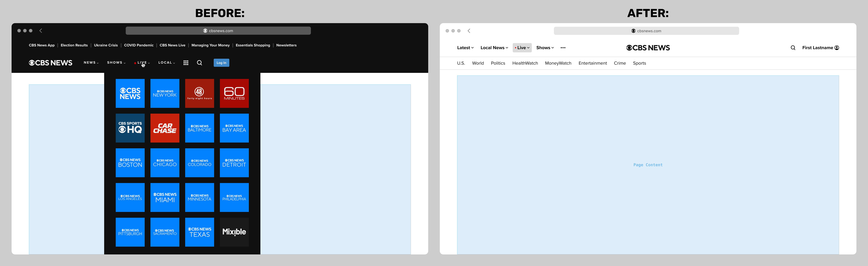Click the First Lastname profile icon
This screenshot has width=868, height=266.
pos(837,48)
